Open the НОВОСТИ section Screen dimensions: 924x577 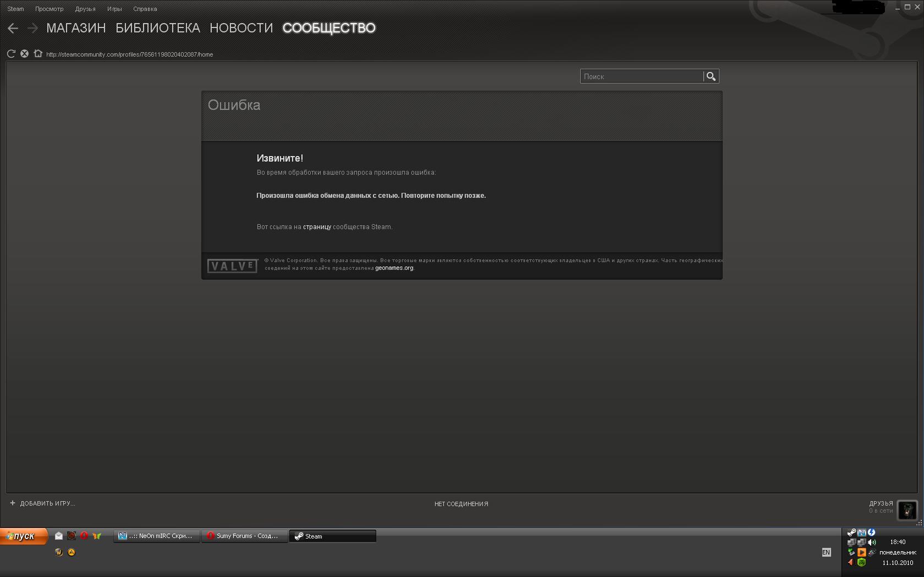(241, 28)
